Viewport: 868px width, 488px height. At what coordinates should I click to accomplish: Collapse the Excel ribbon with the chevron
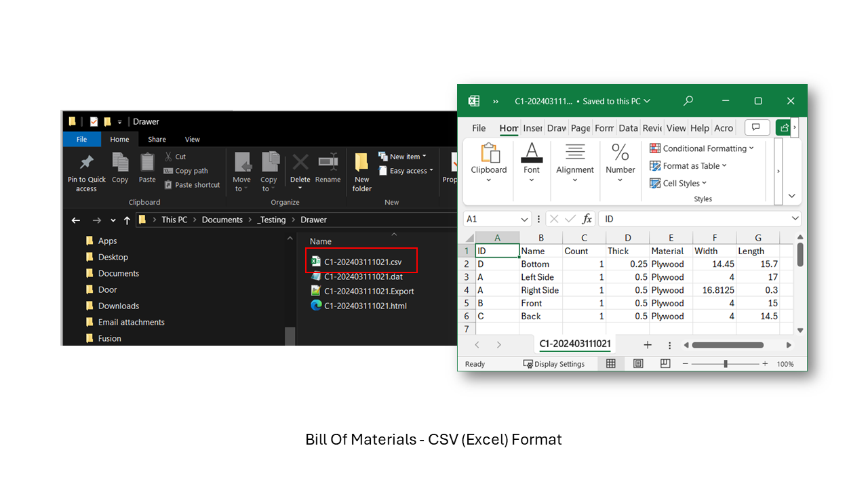coord(791,196)
